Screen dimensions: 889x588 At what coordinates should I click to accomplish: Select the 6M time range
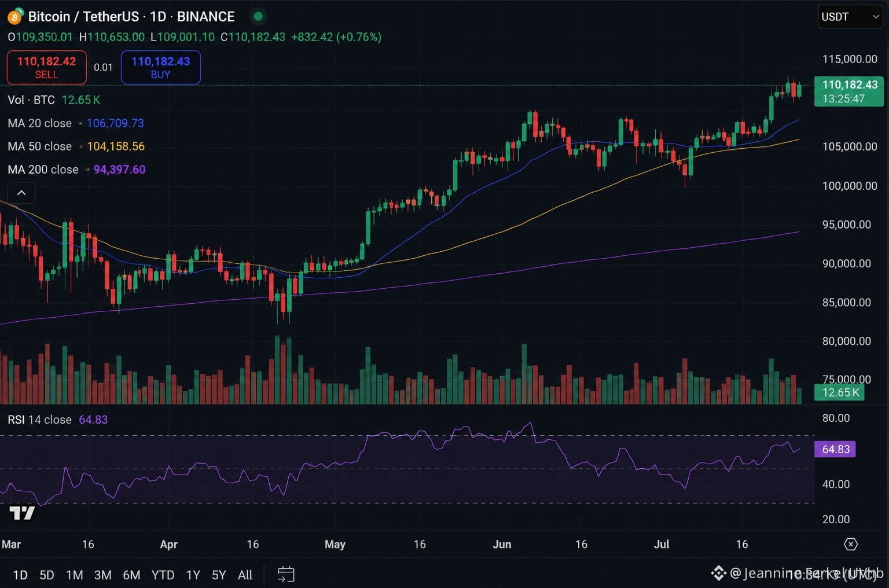click(x=131, y=575)
